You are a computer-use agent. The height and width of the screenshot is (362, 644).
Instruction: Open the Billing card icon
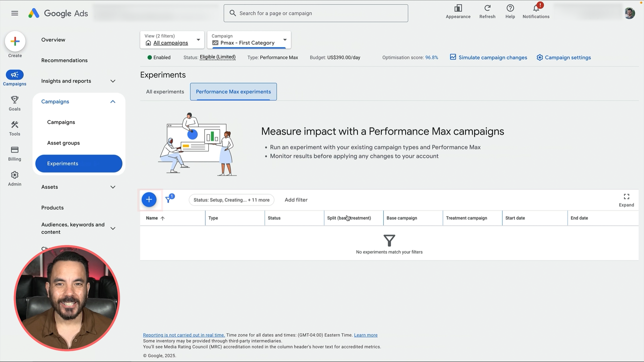tap(14, 150)
